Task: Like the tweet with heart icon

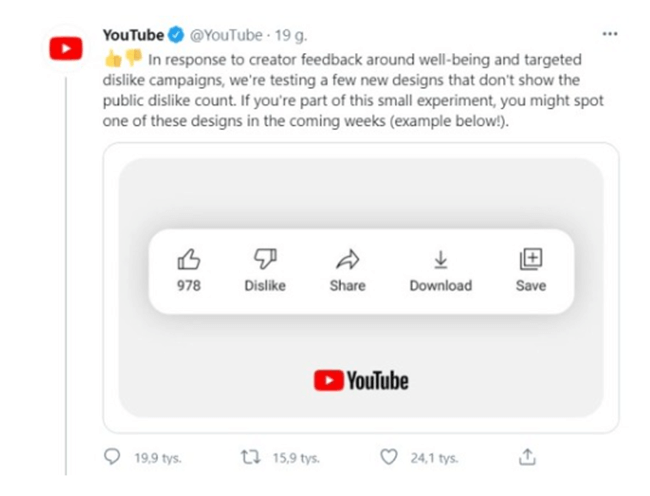Action: [x=389, y=457]
